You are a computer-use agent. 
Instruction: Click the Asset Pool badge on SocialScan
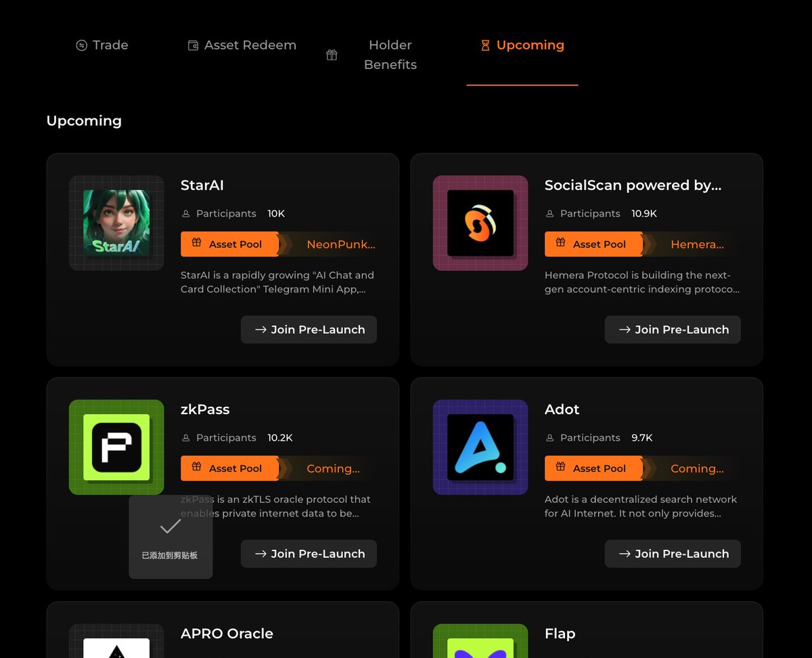(594, 244)
